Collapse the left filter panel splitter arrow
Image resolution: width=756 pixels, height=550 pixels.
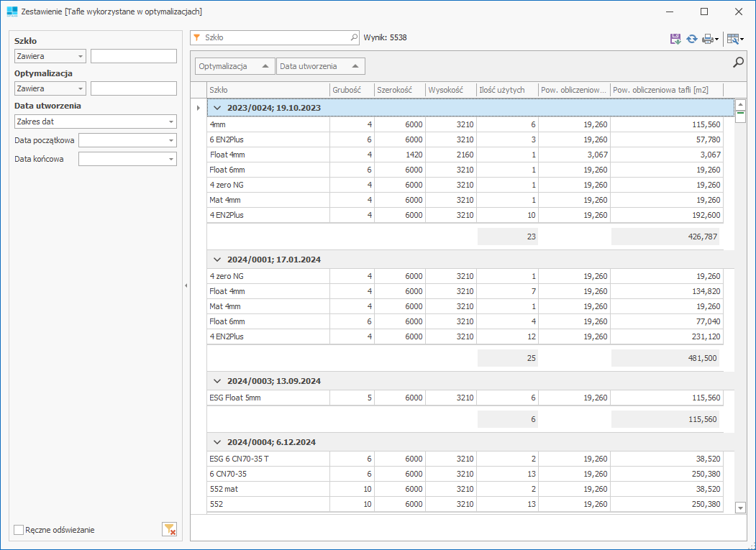186,286
